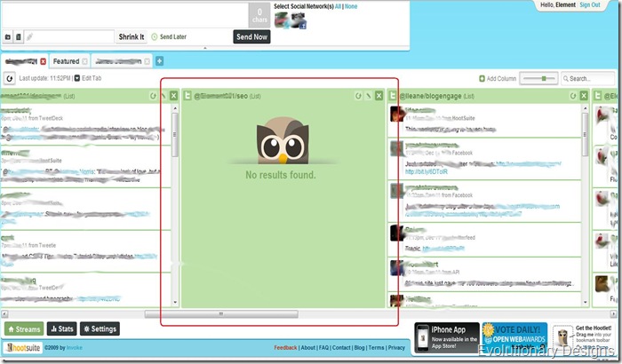622x364 pixels.
Task: Close the first list column
Action: coord(174,96)
